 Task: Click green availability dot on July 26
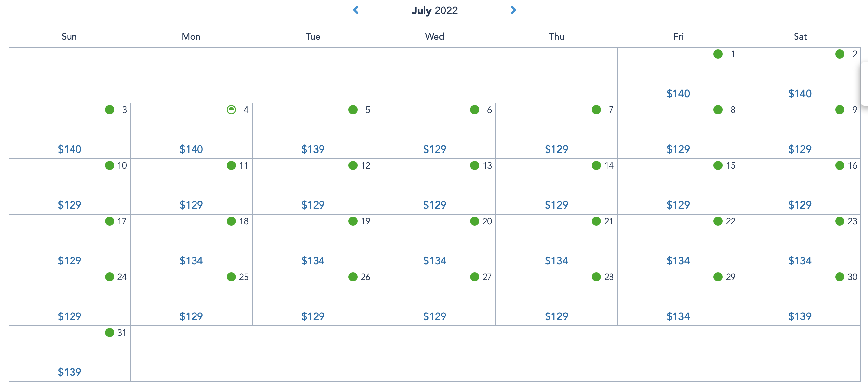353,277
